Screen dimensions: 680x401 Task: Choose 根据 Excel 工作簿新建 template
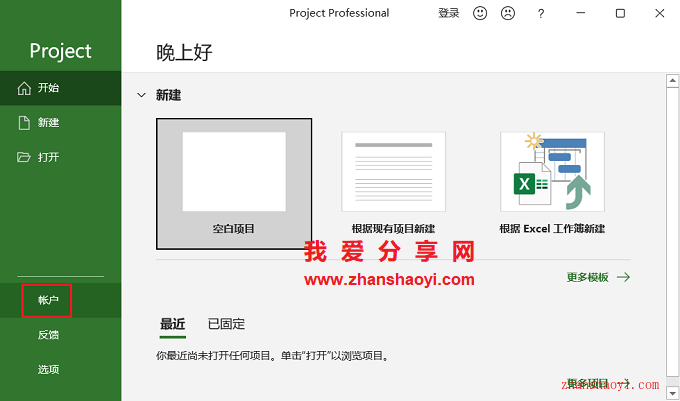[x=552, y=184]
